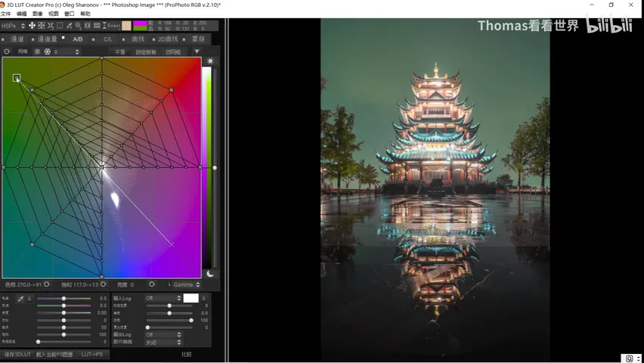Open the 输出Log dropdown set to Off
The height and width of the screenshot is (363, 644).
pyautogui.click(x=163, y=334)
